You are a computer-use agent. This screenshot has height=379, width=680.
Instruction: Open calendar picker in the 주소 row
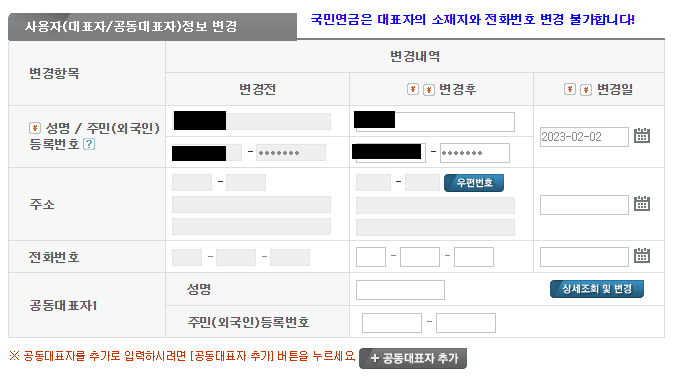tap(642, 204)
